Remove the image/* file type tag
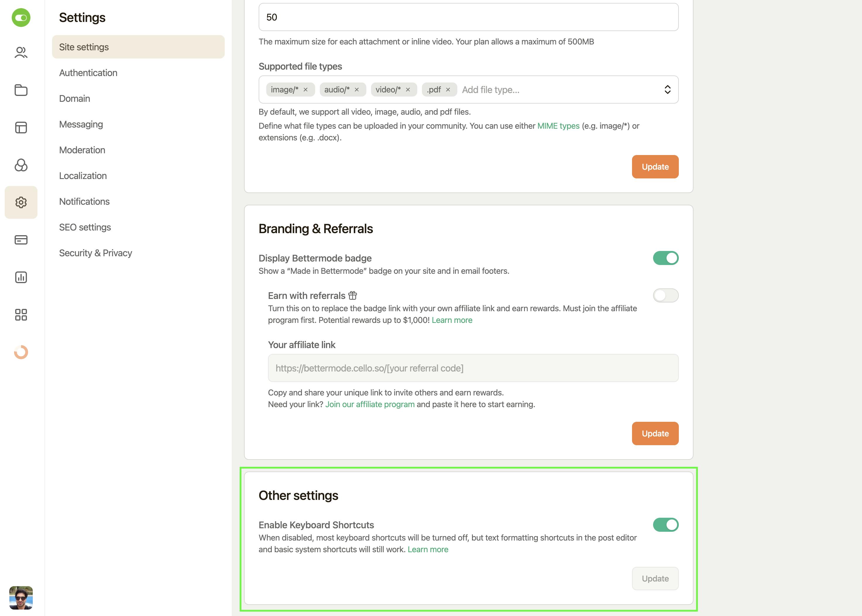Image resolution: width=862 pixels, height=616 pixels. [305, 90]
